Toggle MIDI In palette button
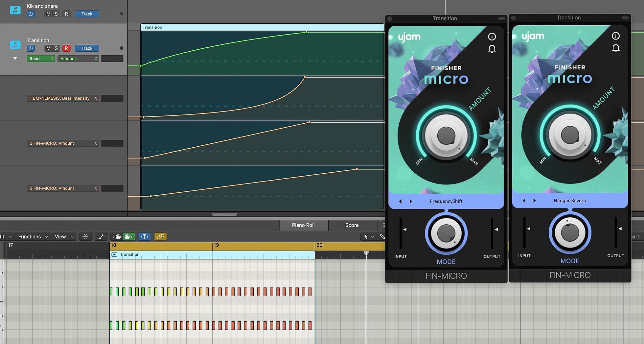The width and height of the screenshot is (644, 344). point(117,236)
